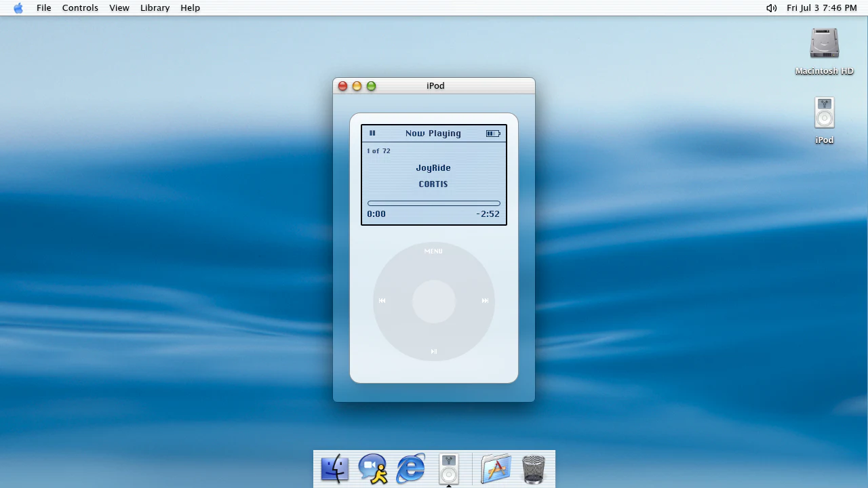The height and width of the screenshot is (488, 868).
Task: Click the volume icon in menu bar
Action: click(772, 8)
